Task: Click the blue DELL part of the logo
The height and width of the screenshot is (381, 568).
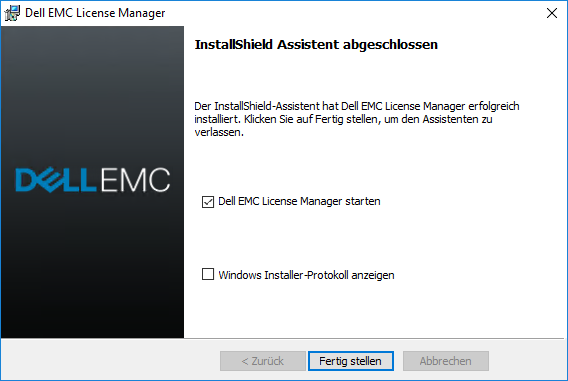Action: (56, 180)
